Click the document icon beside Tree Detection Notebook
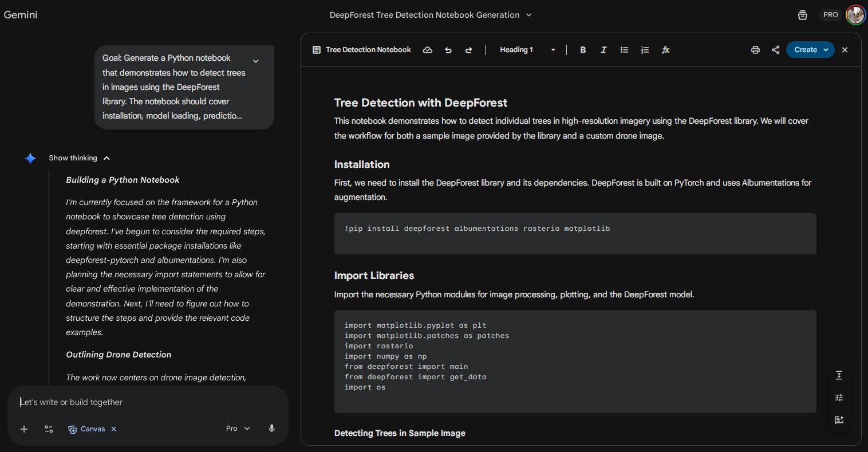The width and height of the screenshot is (868, 452). coord(316,50)
